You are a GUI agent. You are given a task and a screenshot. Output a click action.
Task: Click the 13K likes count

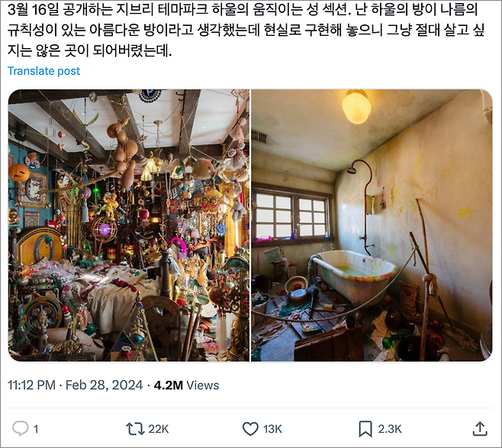click(272, 429)
